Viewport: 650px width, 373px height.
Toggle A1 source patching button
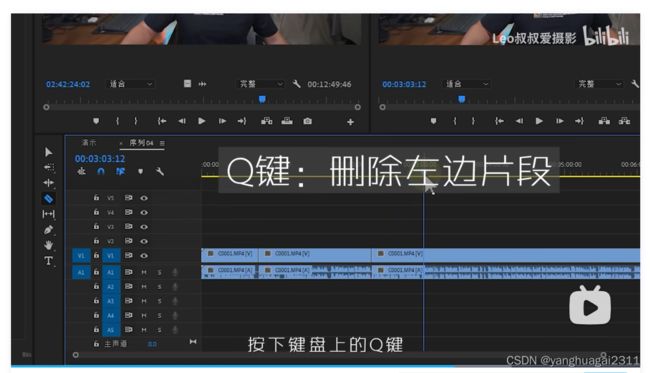click(81, 272)
